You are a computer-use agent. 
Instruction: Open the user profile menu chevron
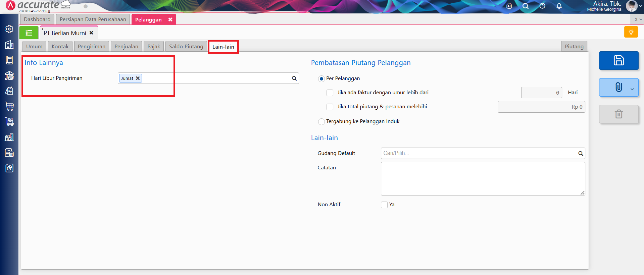(x=640, y=6)
